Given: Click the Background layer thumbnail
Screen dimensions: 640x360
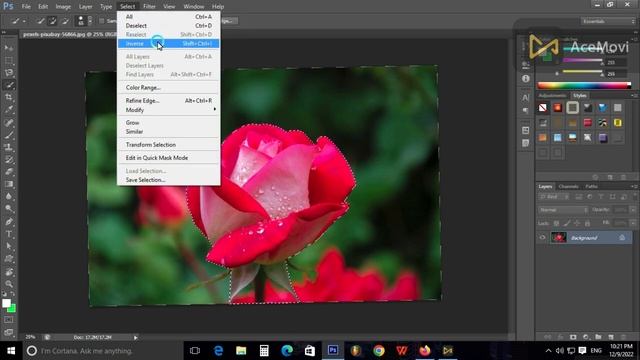Looking at the screenshot, I should coord(558,238).
